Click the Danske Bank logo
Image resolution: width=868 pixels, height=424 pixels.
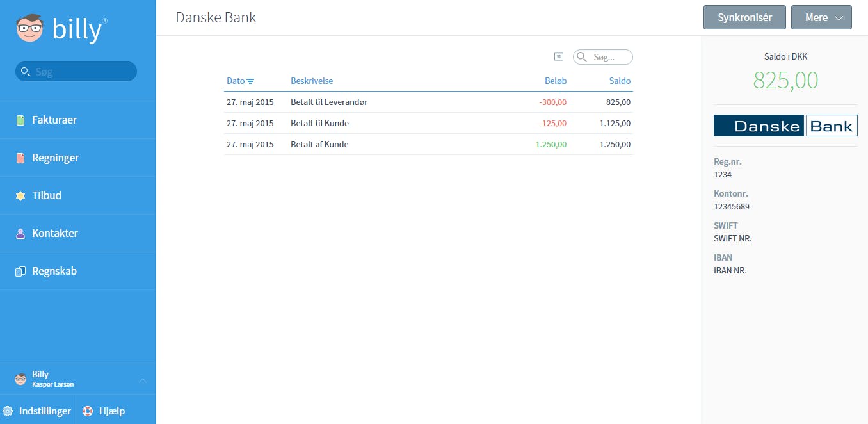pos(785,126)
